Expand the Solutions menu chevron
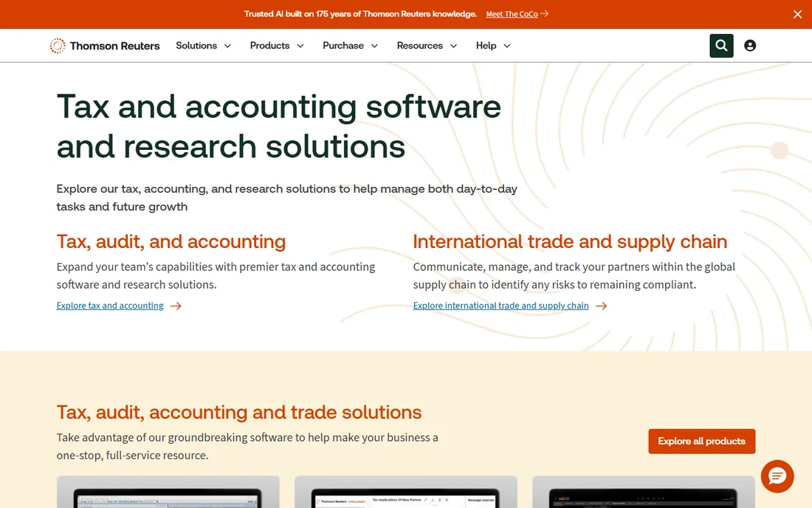The height and width of the screenshot is (508, 812). pyautogui.click(x=227, y=46)
